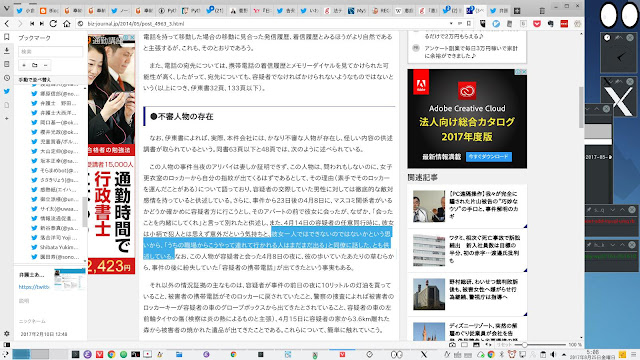
Task: Click the Adobe 今すぐダウンロード button
Action: point(489,156)
